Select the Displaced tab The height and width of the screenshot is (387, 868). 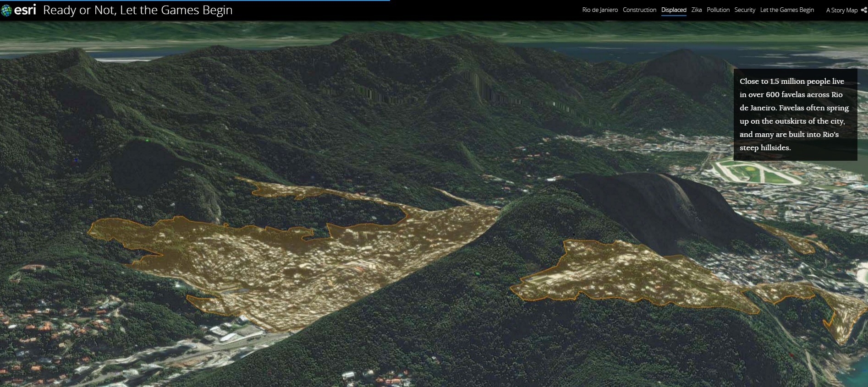pyautogui.click(x=673, y=10)
